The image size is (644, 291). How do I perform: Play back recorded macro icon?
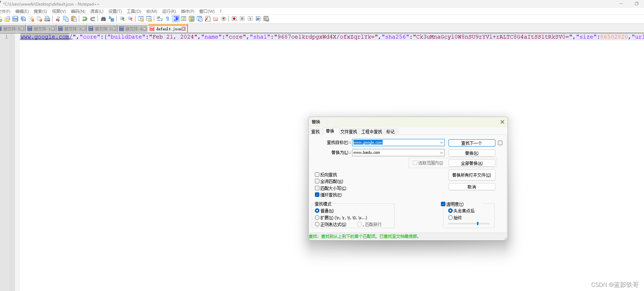click(x=250, y=19)
